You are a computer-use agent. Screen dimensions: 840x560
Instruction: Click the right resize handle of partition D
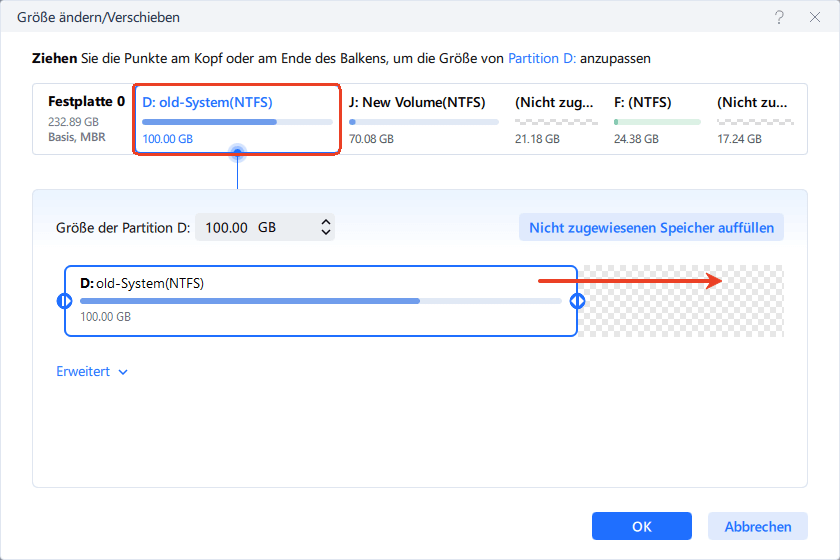click(577, 301)
